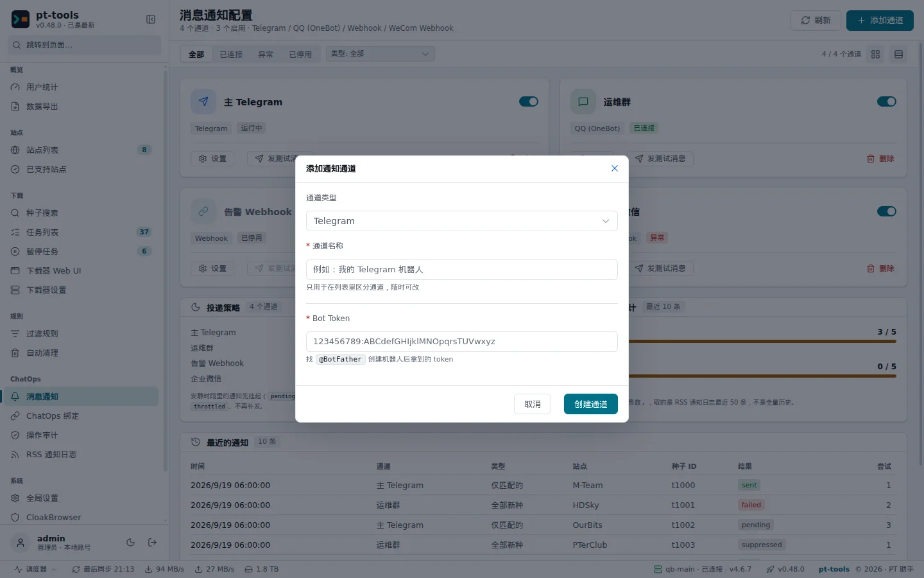Switch to the 异常 tab

266,55
